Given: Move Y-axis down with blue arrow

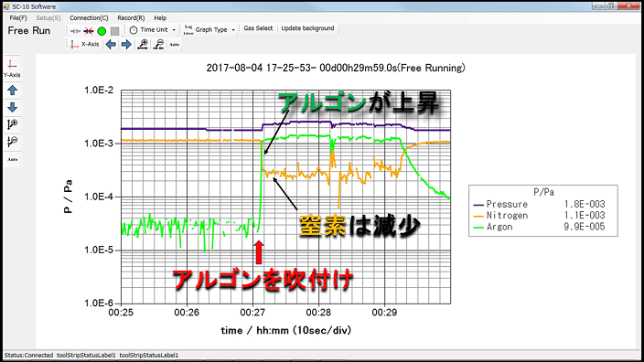Looking at the screenshot, I should [12, 107].
